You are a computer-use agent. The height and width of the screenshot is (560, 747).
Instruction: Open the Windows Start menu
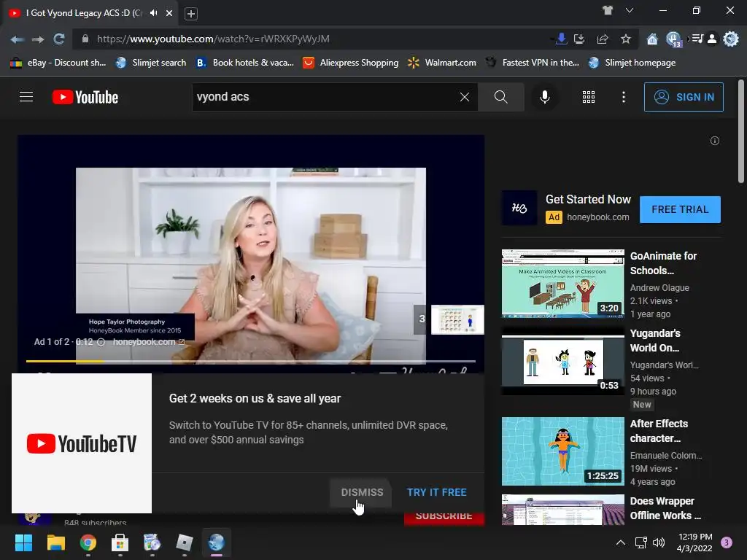(x=23, y=542)
